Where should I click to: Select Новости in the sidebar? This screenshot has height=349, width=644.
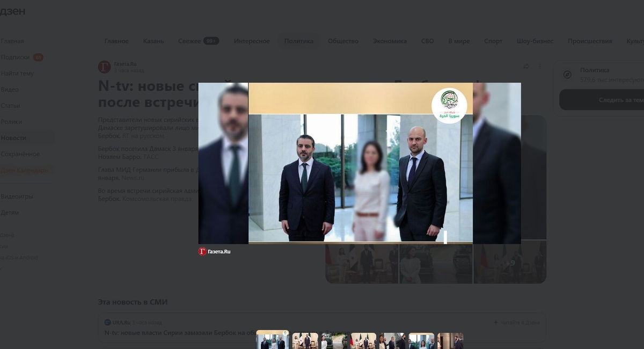pos(13,138)
